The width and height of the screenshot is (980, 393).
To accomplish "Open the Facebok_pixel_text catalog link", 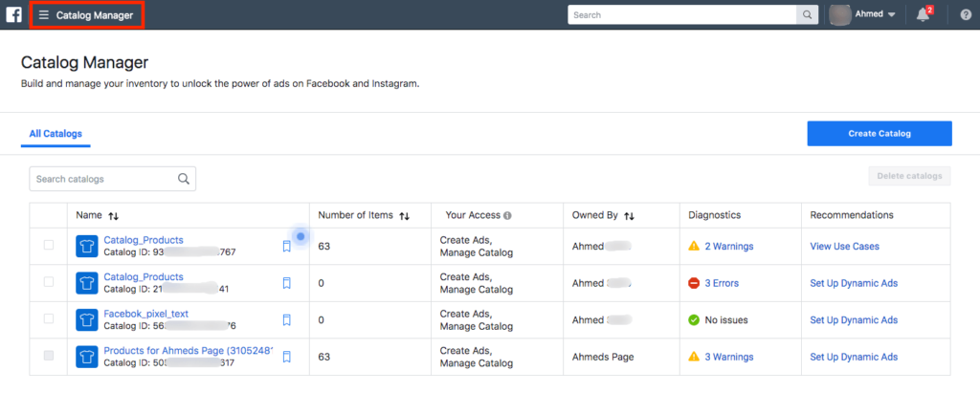I will (x=146, y=314).
